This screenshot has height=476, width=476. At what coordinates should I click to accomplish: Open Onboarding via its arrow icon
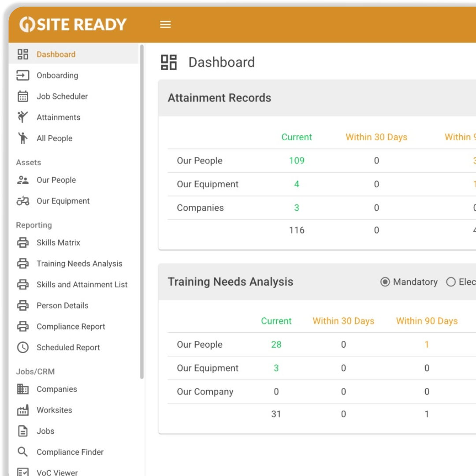coord(22,75)
